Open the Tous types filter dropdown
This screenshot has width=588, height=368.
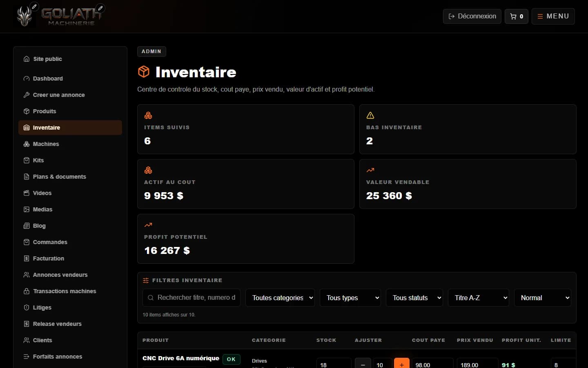click(350, 298)
